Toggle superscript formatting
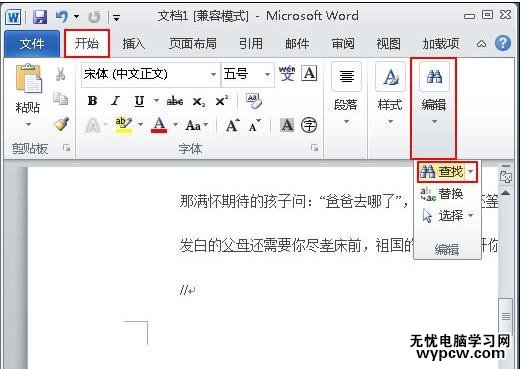Screen dimensions: 521x369 tap(222, 101)
